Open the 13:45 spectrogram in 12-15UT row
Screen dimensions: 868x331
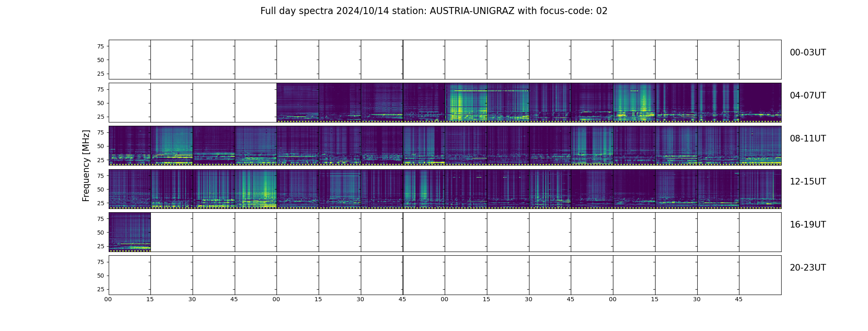point(424,189)
